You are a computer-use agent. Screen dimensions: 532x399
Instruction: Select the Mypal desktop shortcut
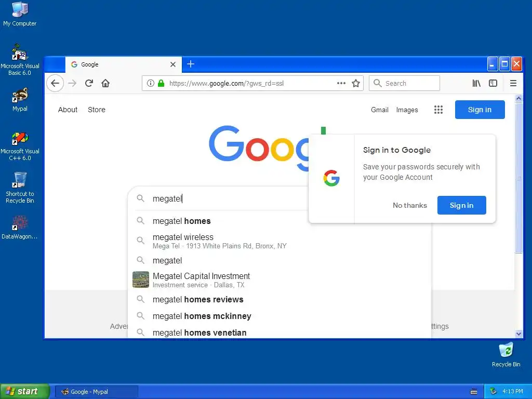click(20, 100)
